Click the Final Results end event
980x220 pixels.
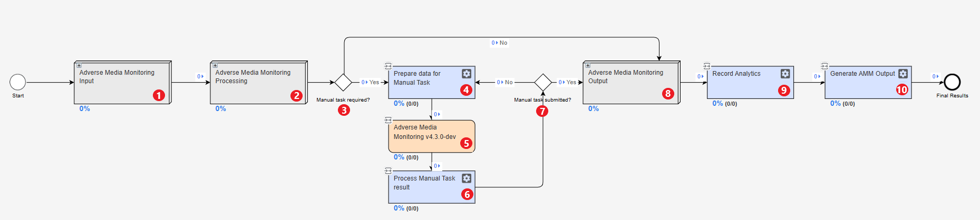952,82
